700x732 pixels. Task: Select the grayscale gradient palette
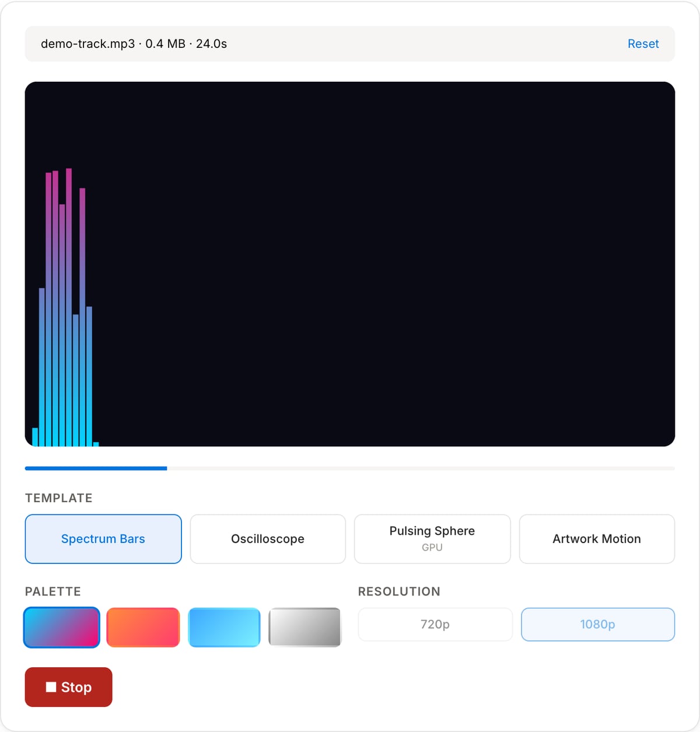click(305, 627)
